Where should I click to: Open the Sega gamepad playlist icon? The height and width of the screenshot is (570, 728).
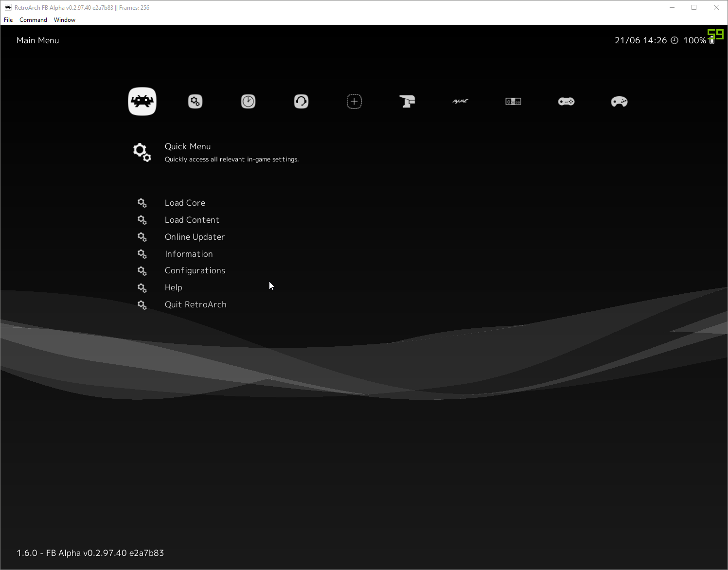(x=619, y=101)
